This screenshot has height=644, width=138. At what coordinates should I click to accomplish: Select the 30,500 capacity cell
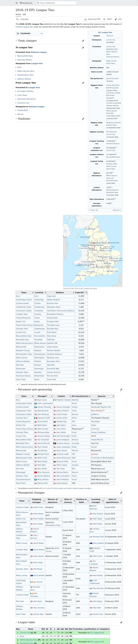(81, 343)
